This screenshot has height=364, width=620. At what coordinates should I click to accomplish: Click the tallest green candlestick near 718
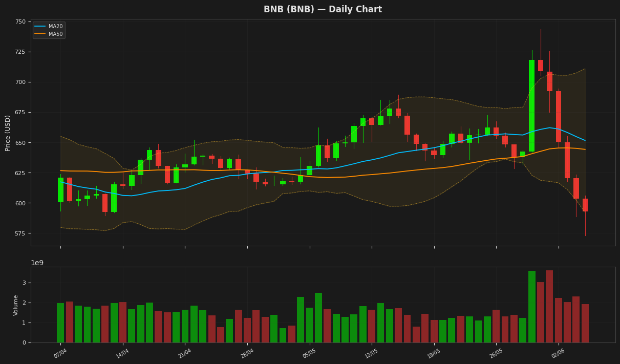click(x=532, y=106)
